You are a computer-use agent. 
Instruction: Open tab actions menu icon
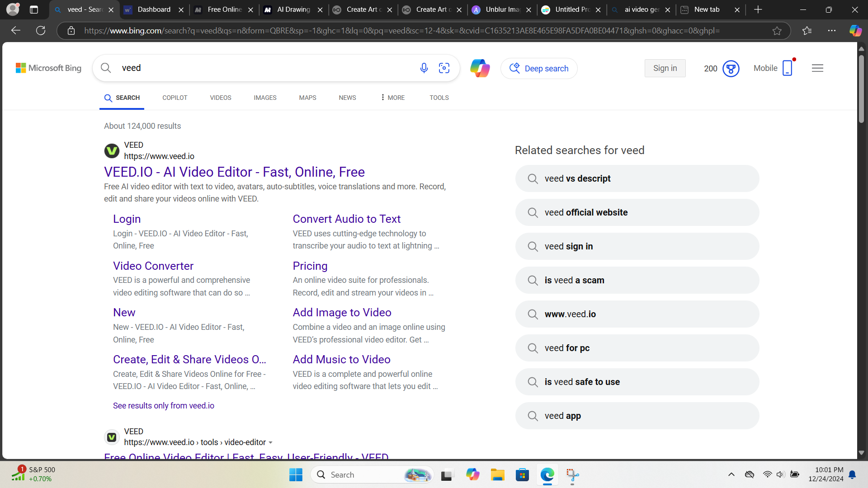tap(34, 9)
